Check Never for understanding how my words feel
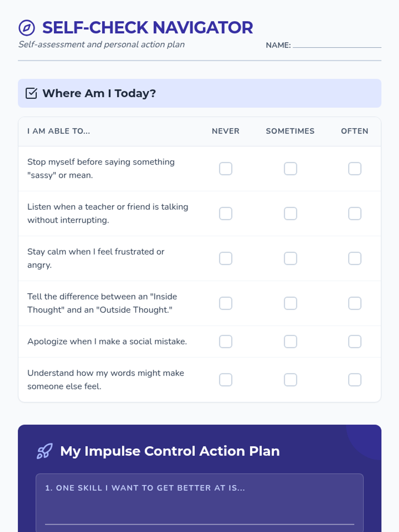Image resolution: width=399 pixels, height=532 pixels. pos(225,380)
